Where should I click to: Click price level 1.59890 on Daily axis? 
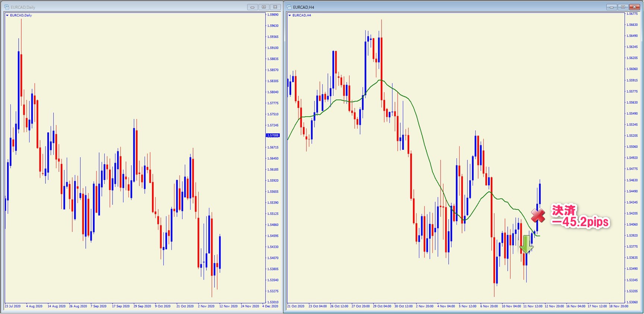[273, 15]
